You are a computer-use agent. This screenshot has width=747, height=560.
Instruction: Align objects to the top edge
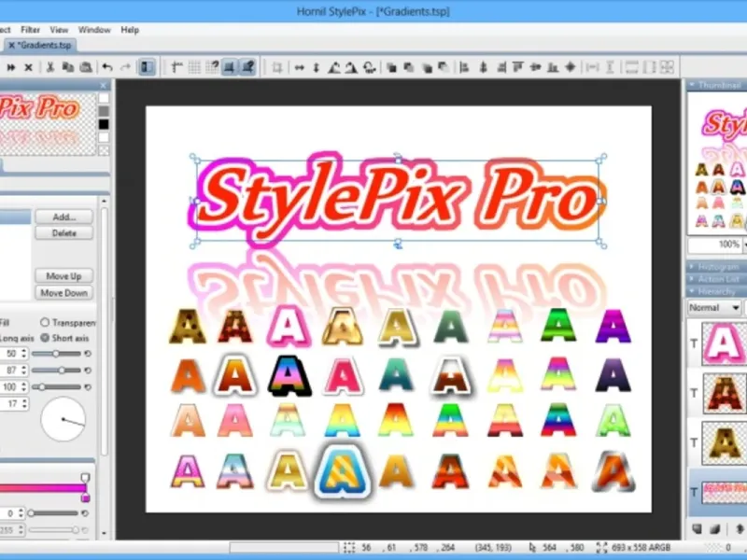(x=518, y=67)
